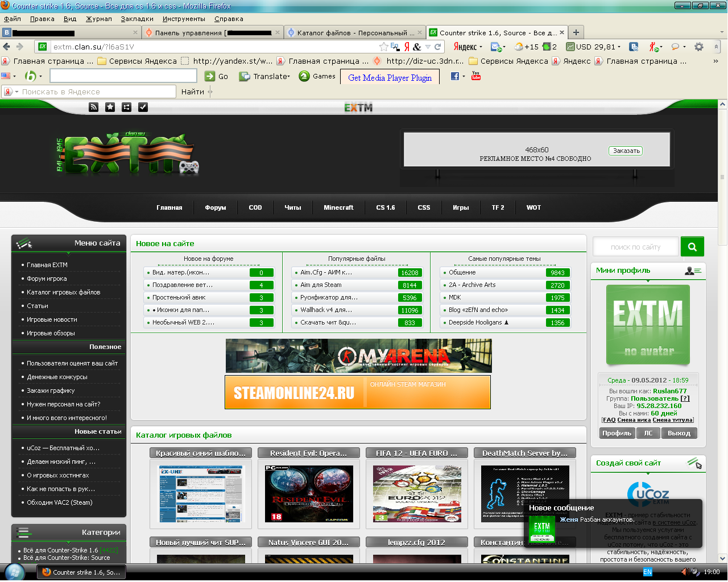Click the Профиль button in mini profile
728x582 pixels.
point(617,433)
